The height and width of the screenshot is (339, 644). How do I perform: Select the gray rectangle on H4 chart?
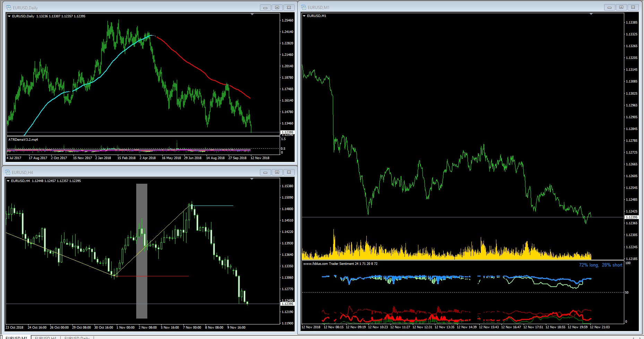pyautogui.click(x=141, y=251)
